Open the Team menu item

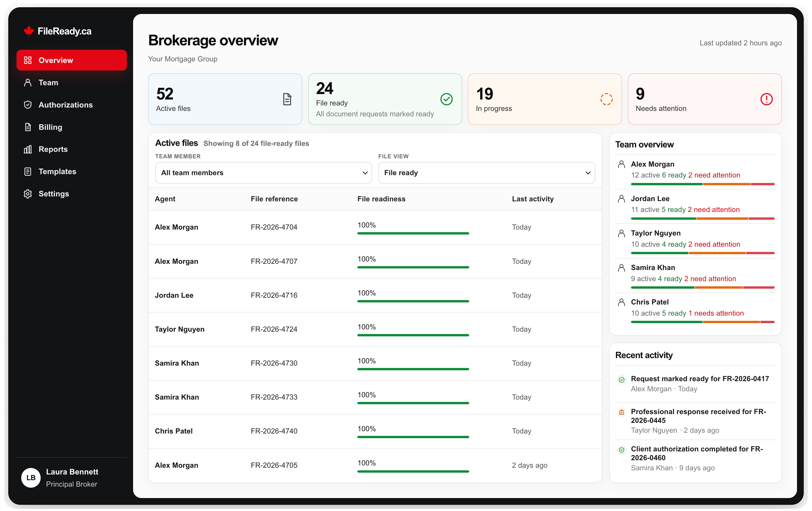(71, 82)
